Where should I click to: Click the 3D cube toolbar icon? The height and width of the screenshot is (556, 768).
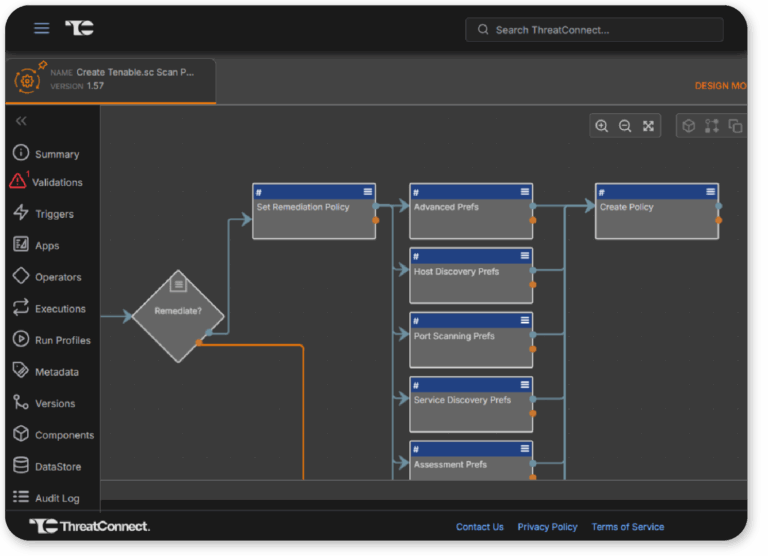click(x=689, y=126)
